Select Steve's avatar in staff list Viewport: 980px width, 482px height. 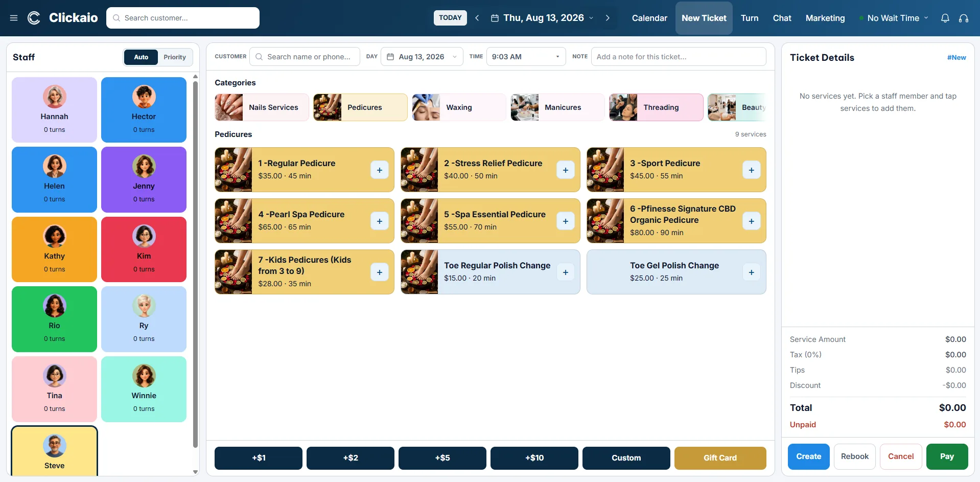click(55, 446)
